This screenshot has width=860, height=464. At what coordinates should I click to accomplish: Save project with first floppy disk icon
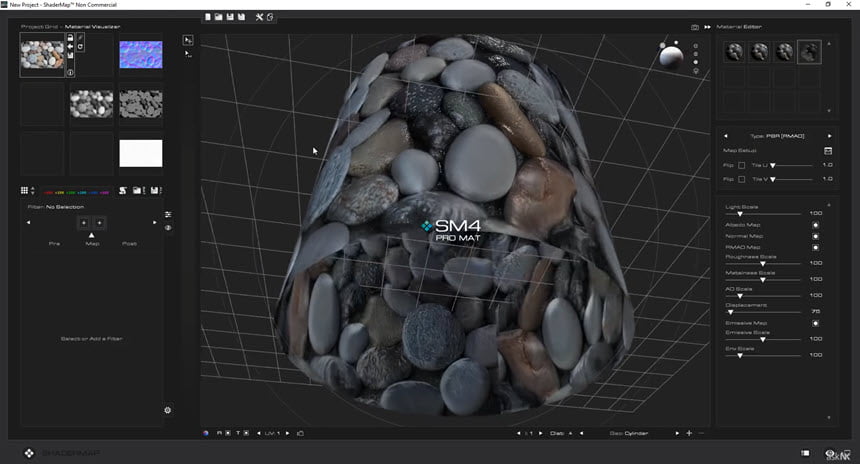click(230, 17)
